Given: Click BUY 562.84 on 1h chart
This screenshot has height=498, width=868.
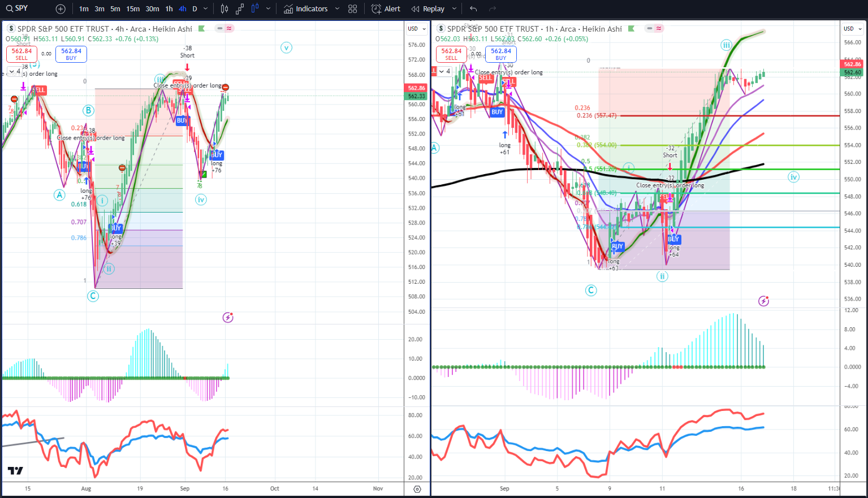Looking at the screenshot, I should [x=501, y=54].
